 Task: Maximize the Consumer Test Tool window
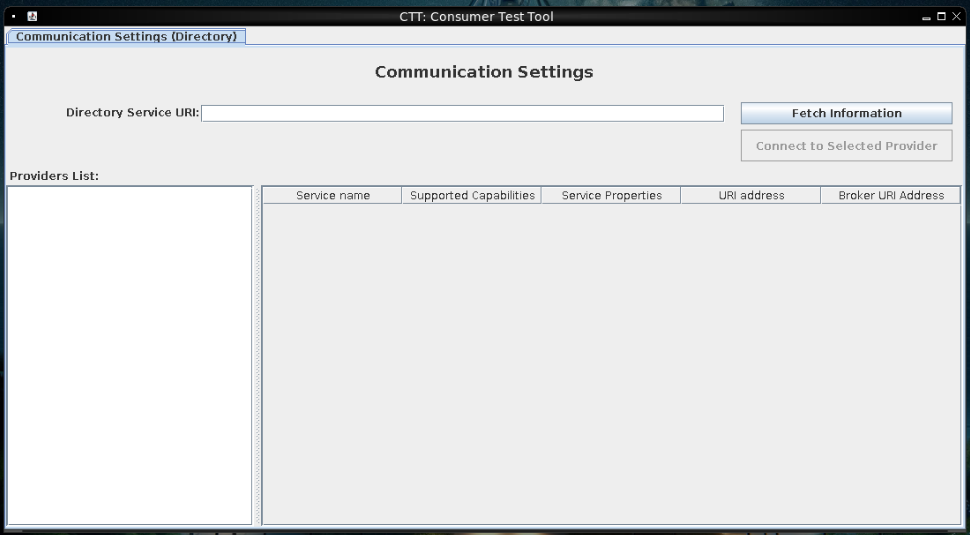[941, 17]
